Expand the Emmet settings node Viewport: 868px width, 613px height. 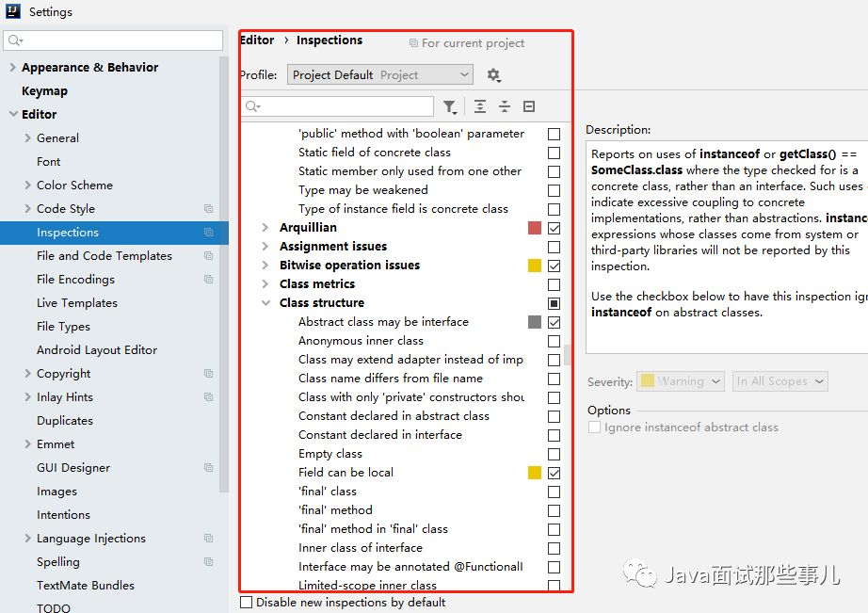click(x=27, y=444)
